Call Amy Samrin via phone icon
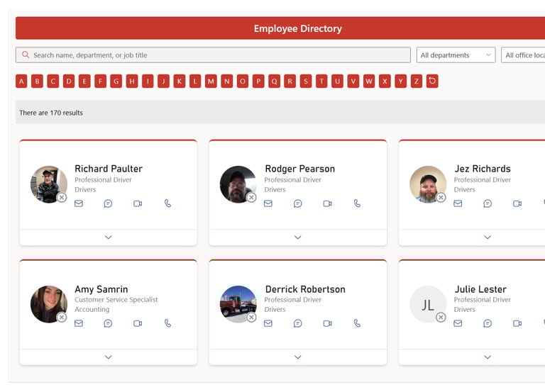This screenshot has height=392, width=545. (167, 323)
